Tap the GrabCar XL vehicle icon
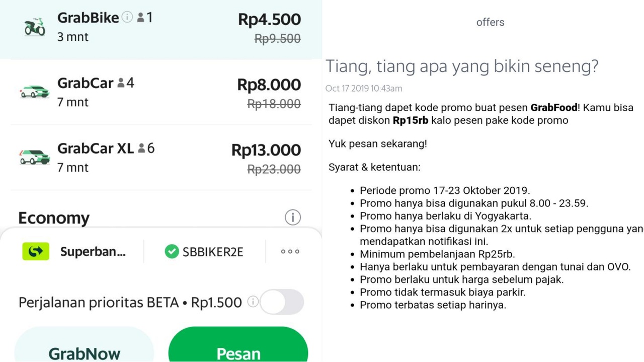 click(35, 157)
